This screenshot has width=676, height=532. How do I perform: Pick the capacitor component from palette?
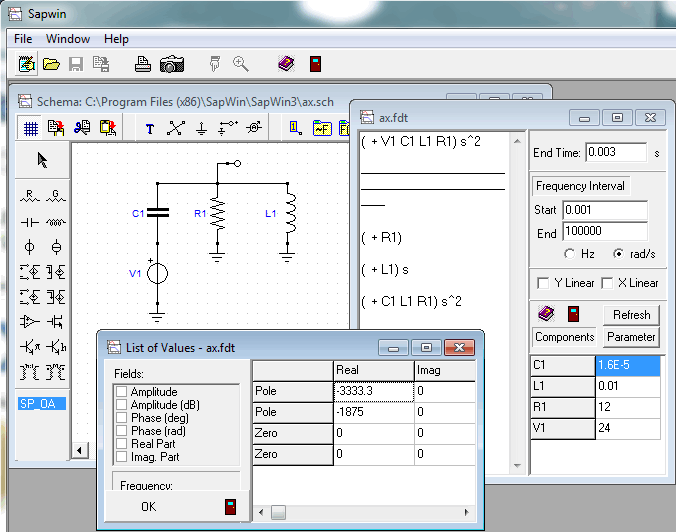point(30,221)
